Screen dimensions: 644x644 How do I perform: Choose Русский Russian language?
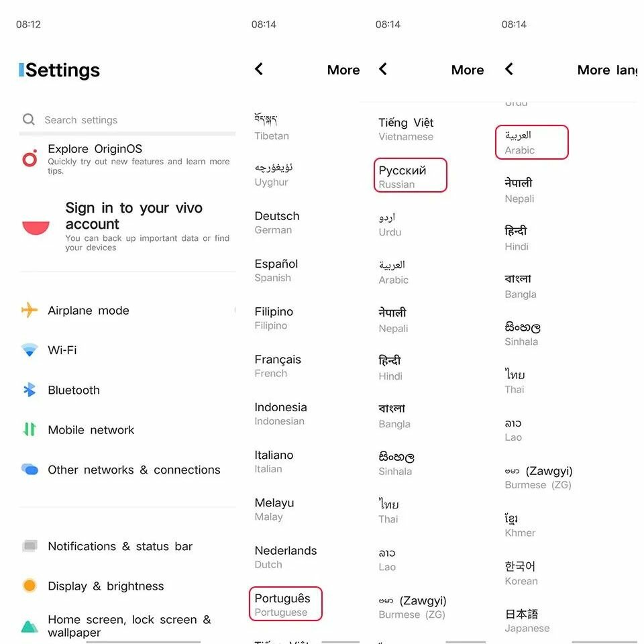tap(411, 176)
